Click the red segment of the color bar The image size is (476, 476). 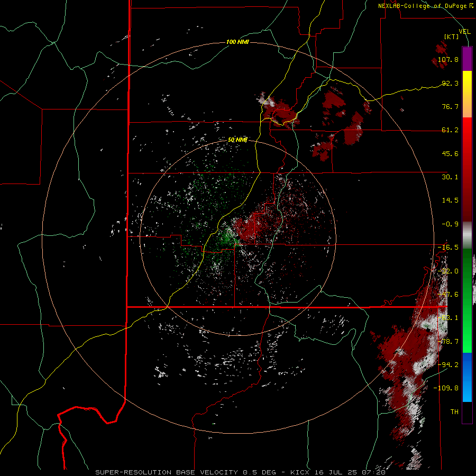click(x=467, y=169)
